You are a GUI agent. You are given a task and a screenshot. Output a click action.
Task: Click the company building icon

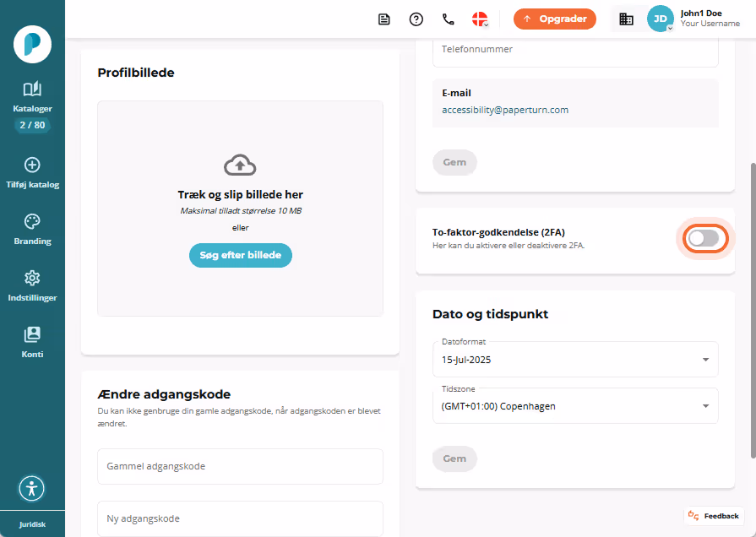click(x=626, y=19)
